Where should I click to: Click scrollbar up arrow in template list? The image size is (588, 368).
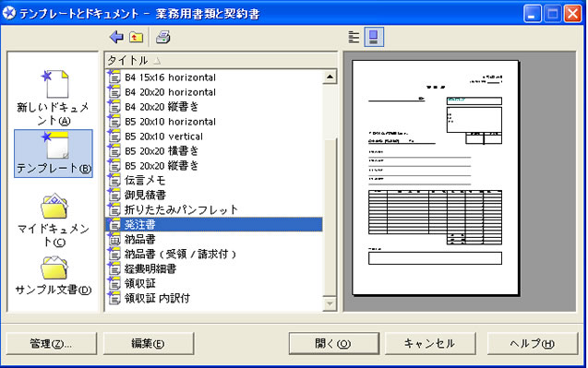click(x=330, y=77)
